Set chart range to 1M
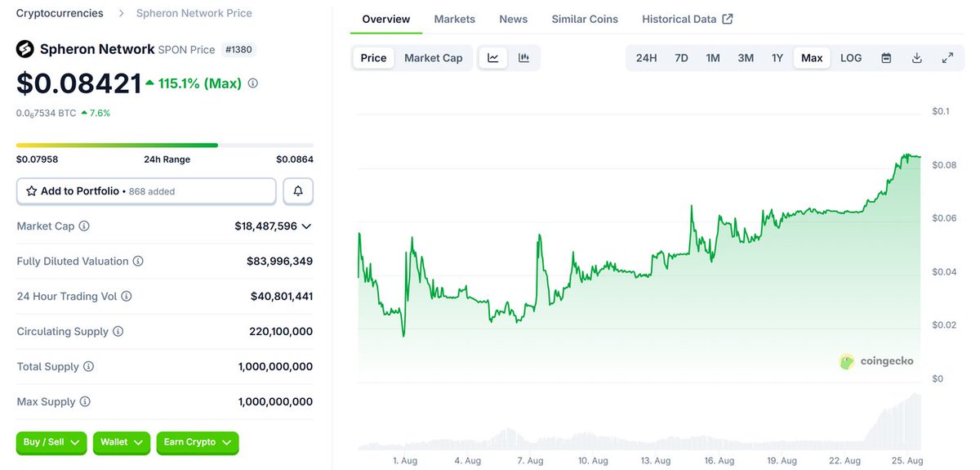Screen dimensions: 980x470 click(713, 58)
